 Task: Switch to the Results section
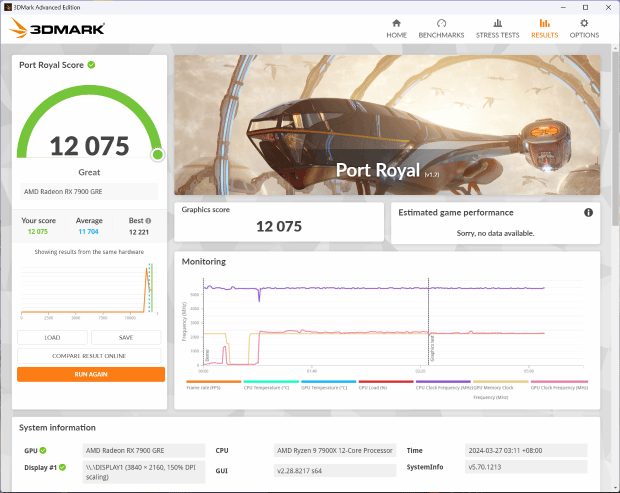544,29
